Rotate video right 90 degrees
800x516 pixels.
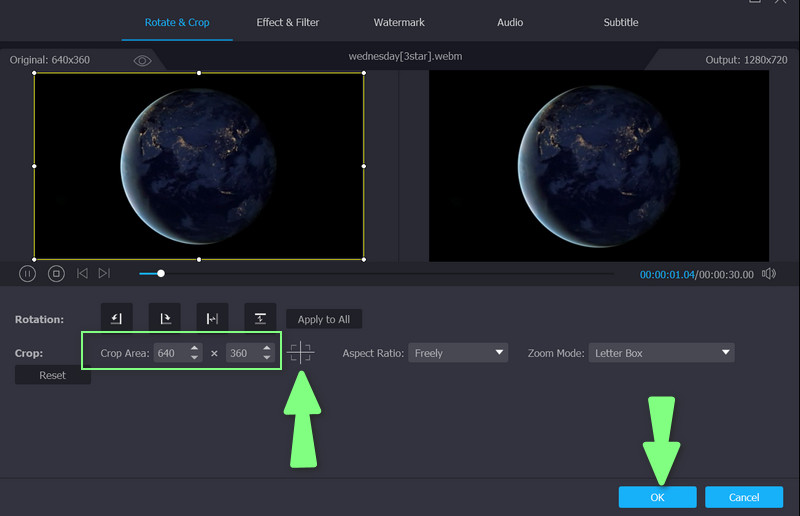[x=164, y=318]
